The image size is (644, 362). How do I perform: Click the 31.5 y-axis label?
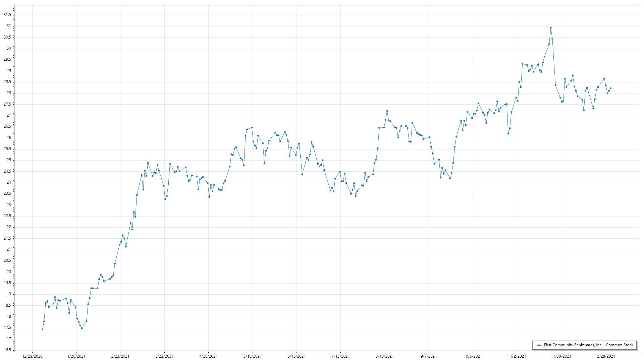pyautogui.click(x=7, y=15)
